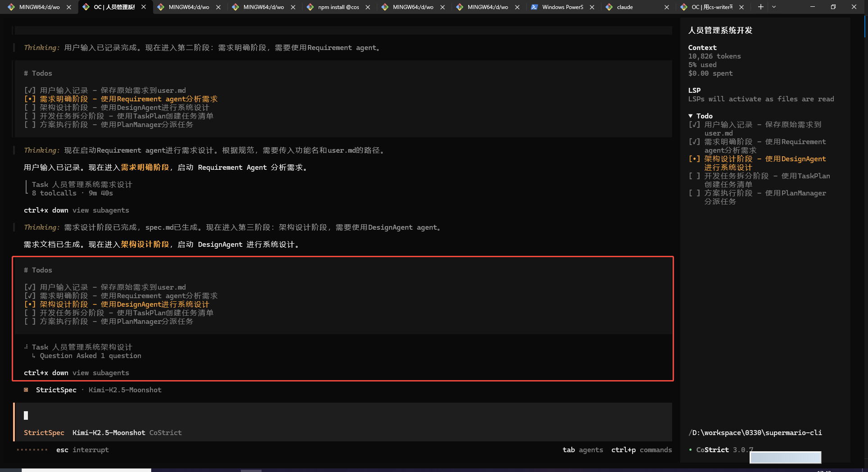Close the Windows PowerShell tab
Image resolution: width=868 pixels, height=472 pixels.
pyautogui.click(x=592, y=7)
